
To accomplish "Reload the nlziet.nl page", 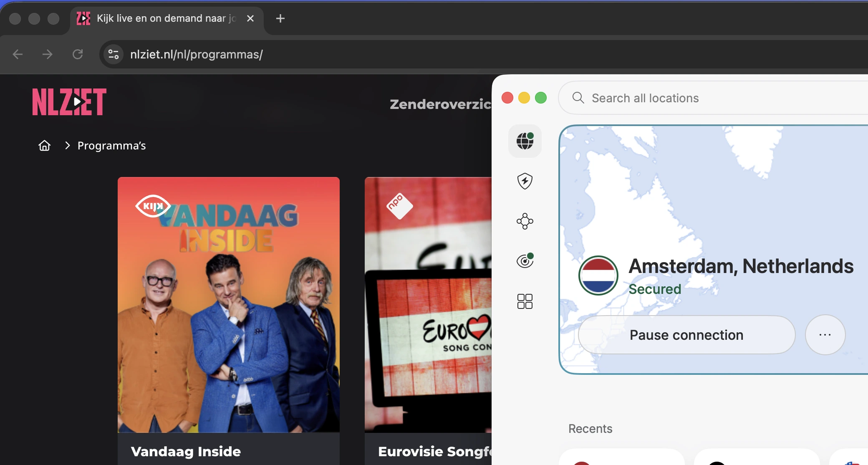I will (x=78, y=54).
